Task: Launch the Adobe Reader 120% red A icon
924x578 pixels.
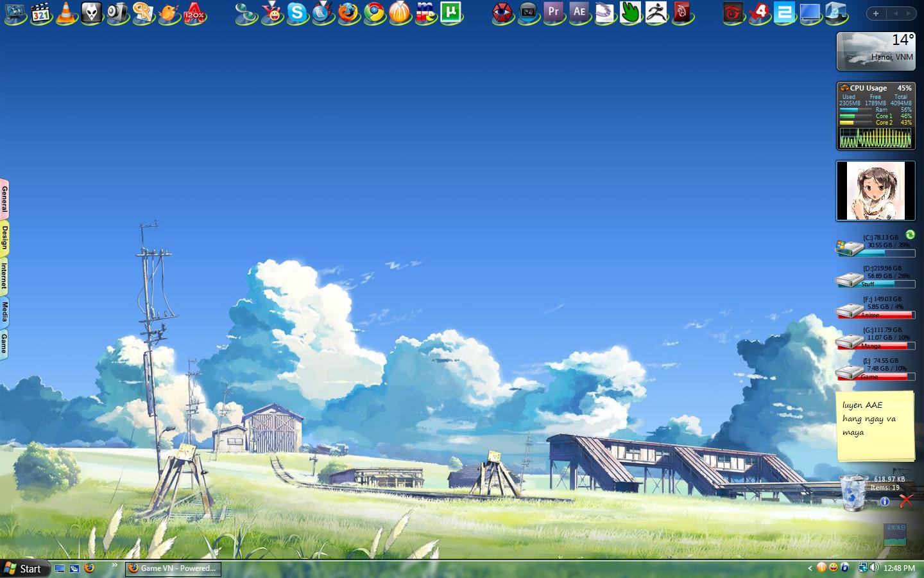Action: [194, 13]
